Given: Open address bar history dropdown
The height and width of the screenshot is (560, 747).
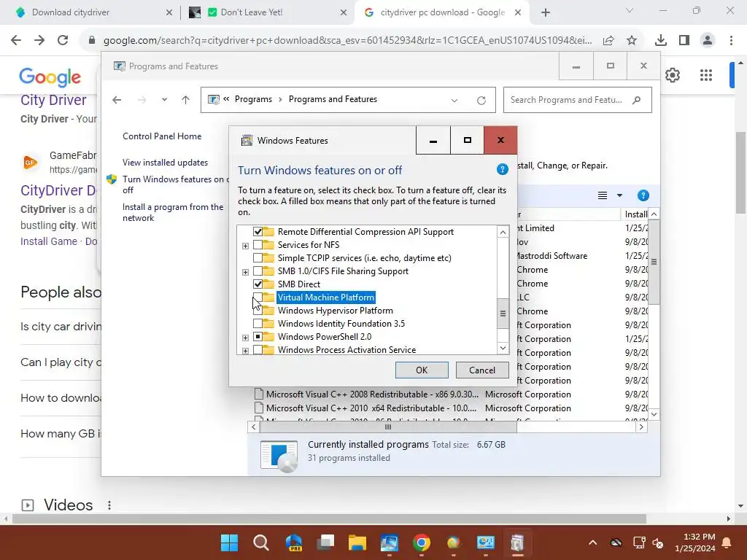Looking at the screenshot, I should point(454,100).
